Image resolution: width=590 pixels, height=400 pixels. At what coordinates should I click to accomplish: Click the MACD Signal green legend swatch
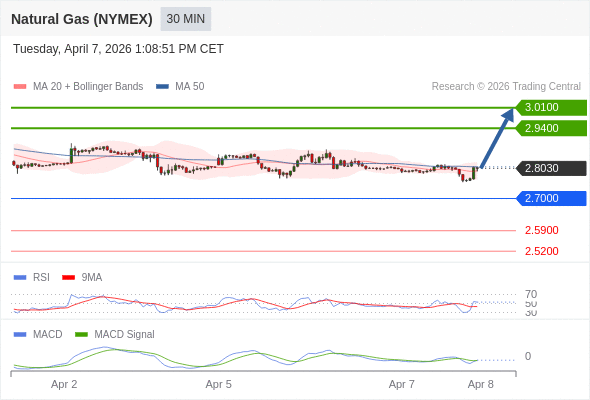(81, 335)
